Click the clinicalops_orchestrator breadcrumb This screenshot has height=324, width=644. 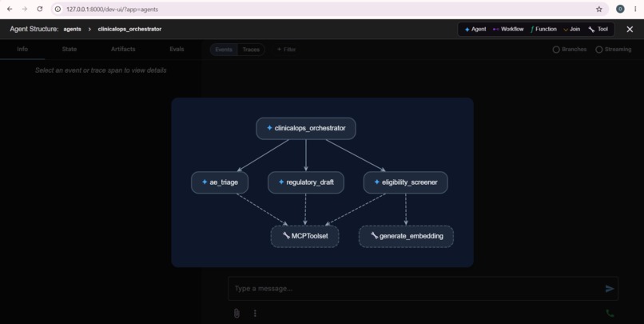(x=129, y=29)
